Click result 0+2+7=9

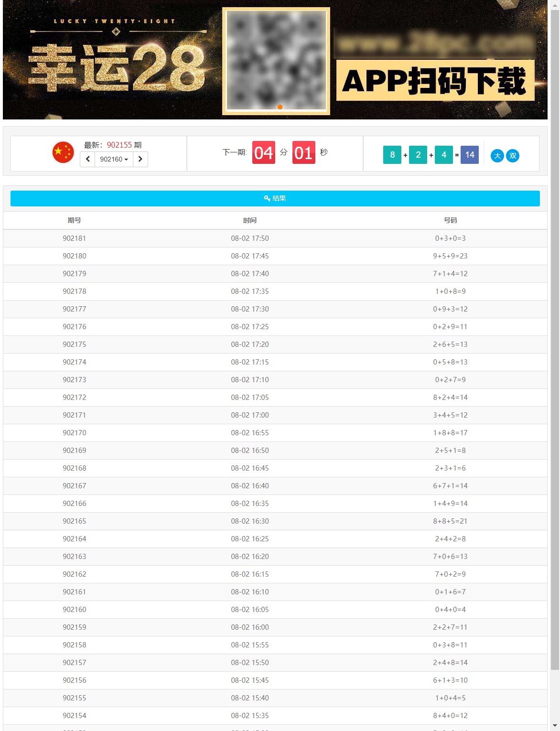pyautogui.click(x=451, y=380)
